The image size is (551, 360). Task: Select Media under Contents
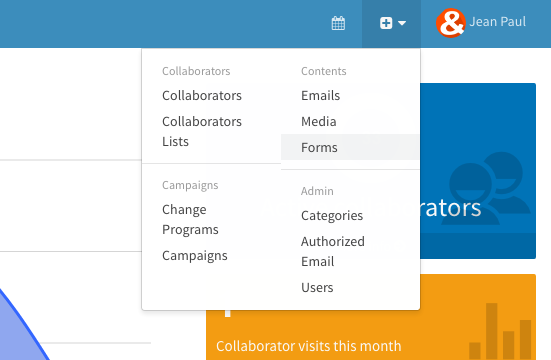(319, 122)
